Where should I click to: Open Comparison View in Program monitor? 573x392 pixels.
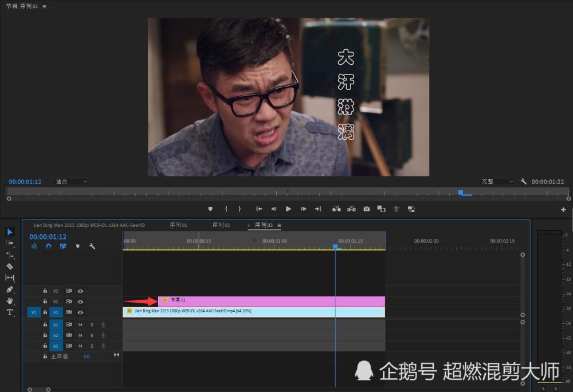(381, 209)
